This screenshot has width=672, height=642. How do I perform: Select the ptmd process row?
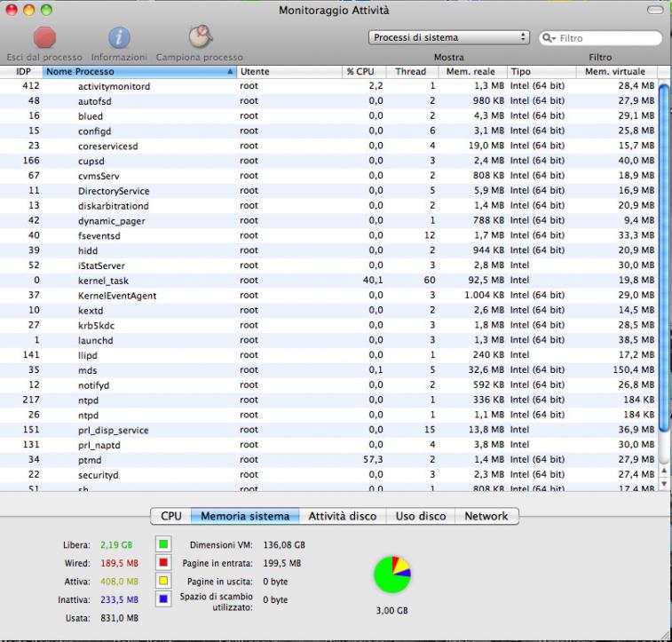[328, 459]
